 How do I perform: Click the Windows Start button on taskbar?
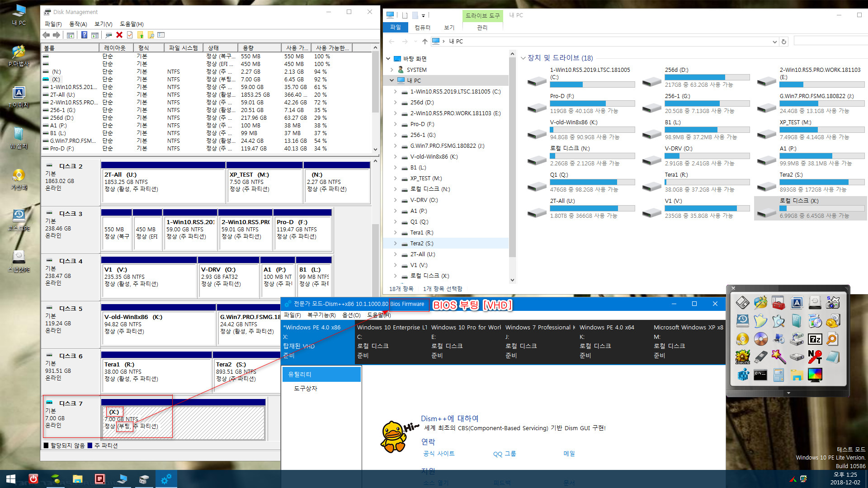click(x=11, y=479)
